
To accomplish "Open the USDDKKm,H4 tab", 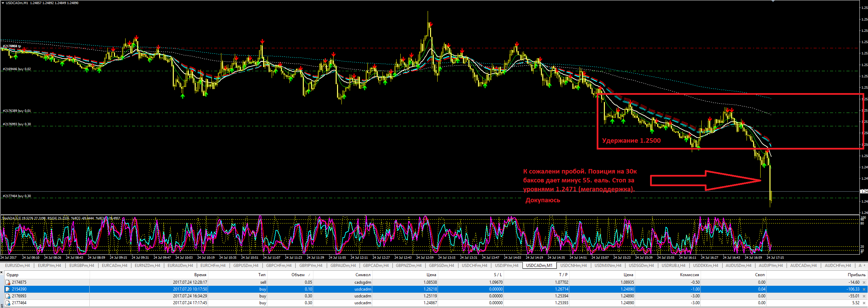I will pyautogui.click(x=706, y=266).
